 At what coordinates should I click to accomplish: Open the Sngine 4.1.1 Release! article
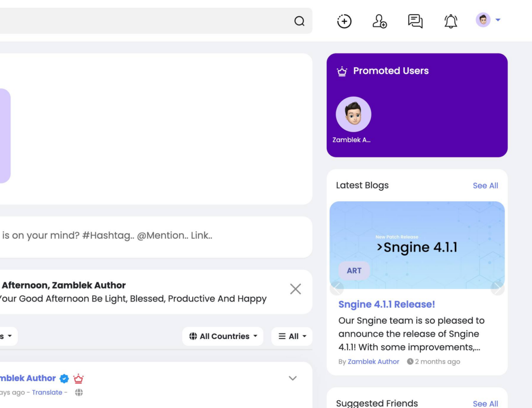click(x=387, y=304)
